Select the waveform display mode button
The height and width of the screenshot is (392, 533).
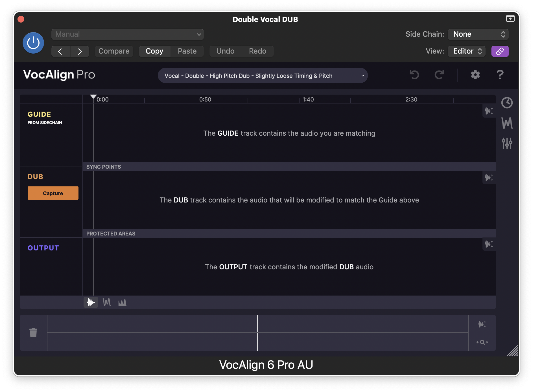91,302
